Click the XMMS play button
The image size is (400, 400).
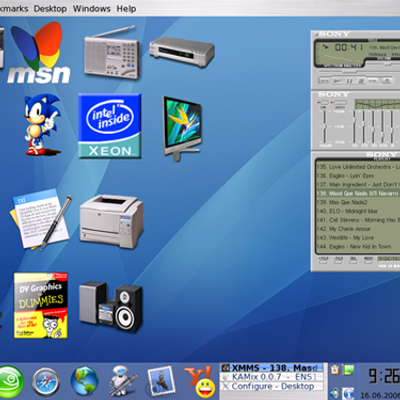point(338,81)
